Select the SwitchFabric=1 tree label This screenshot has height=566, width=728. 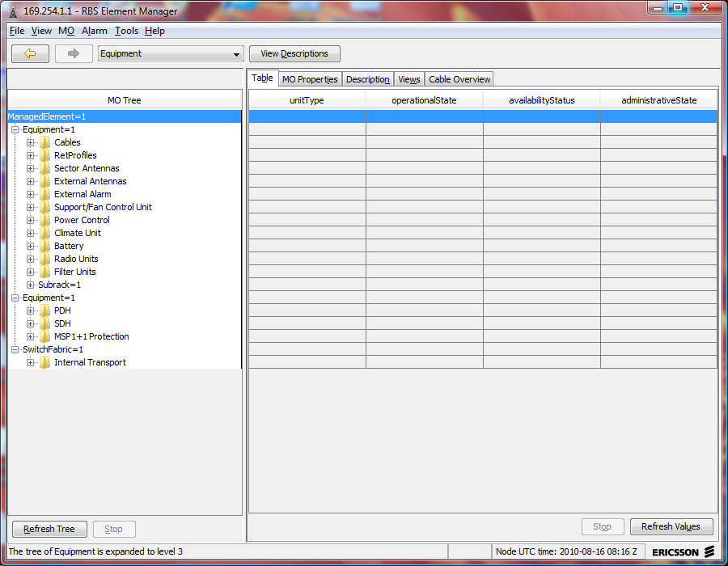53,350
